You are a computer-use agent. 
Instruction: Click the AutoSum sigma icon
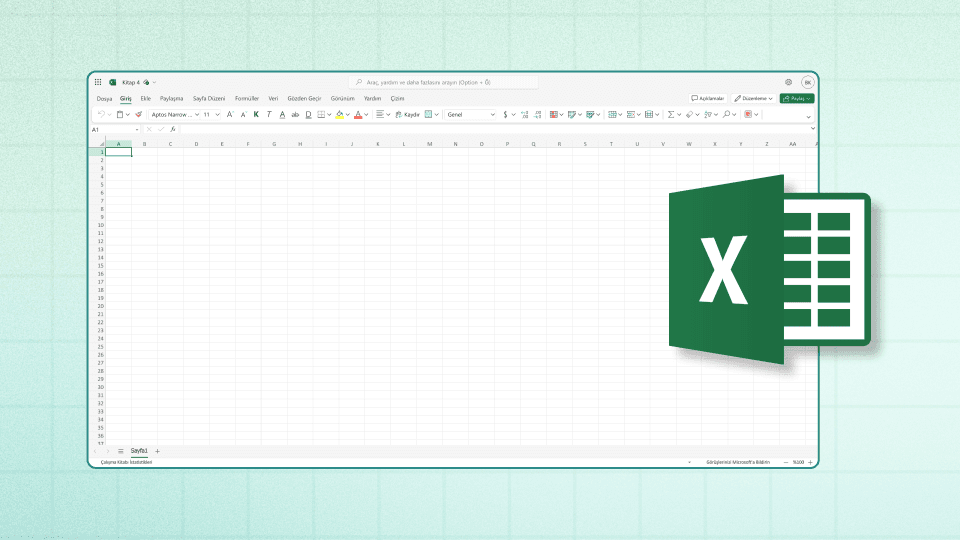pyautogui.click(x=671, y=115)
